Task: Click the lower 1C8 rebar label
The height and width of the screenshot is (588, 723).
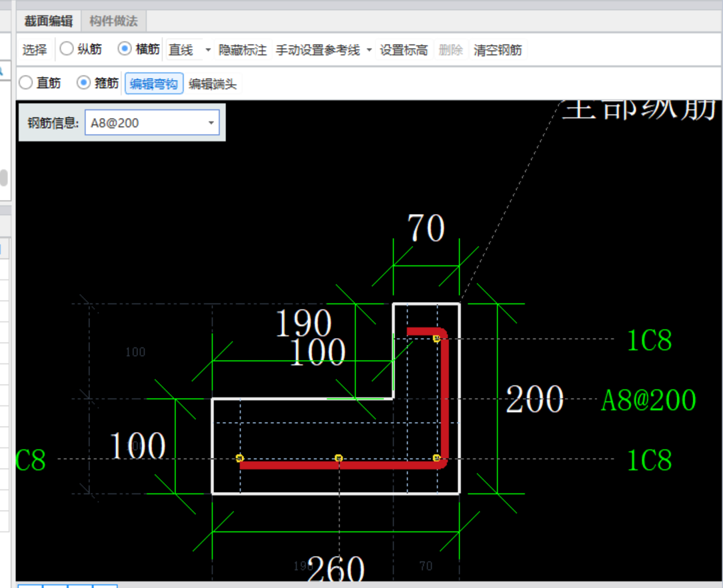Action: point(650,460)
